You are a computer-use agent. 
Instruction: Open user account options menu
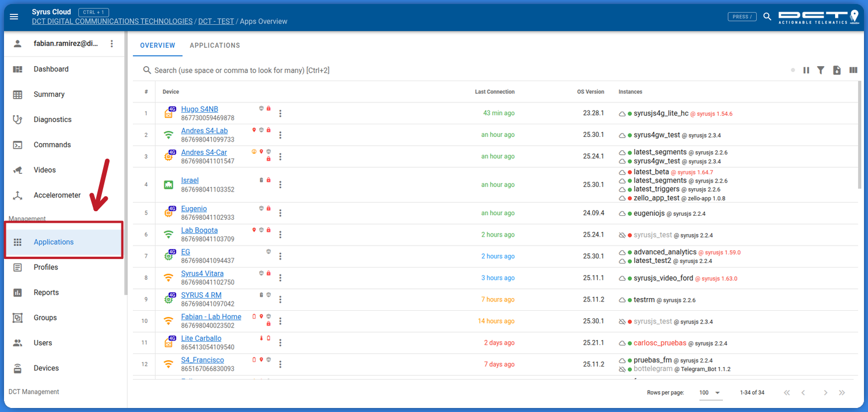click(x=112, y=44)
